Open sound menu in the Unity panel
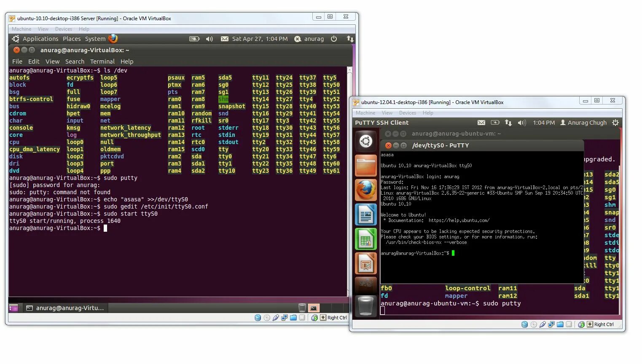 522,123
